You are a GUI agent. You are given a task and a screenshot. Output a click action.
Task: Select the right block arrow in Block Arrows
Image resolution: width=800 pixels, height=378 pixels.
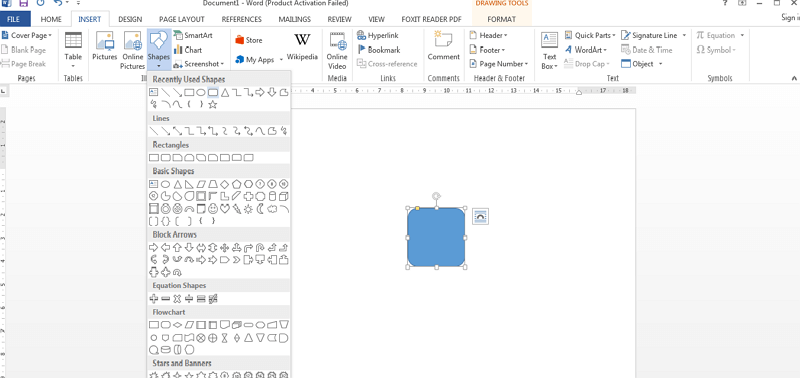(x=154, y=247)
